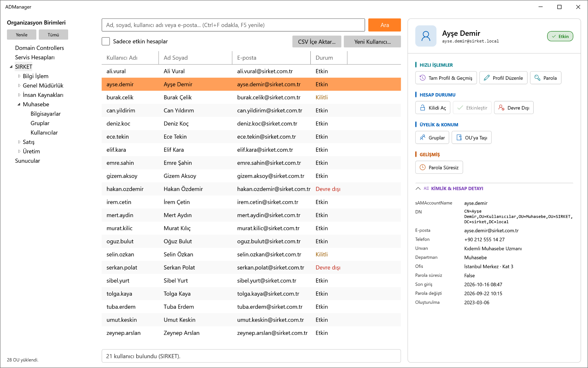Expand the Bilgi İşlem OU
588x368 pixels.
point(19,76)
